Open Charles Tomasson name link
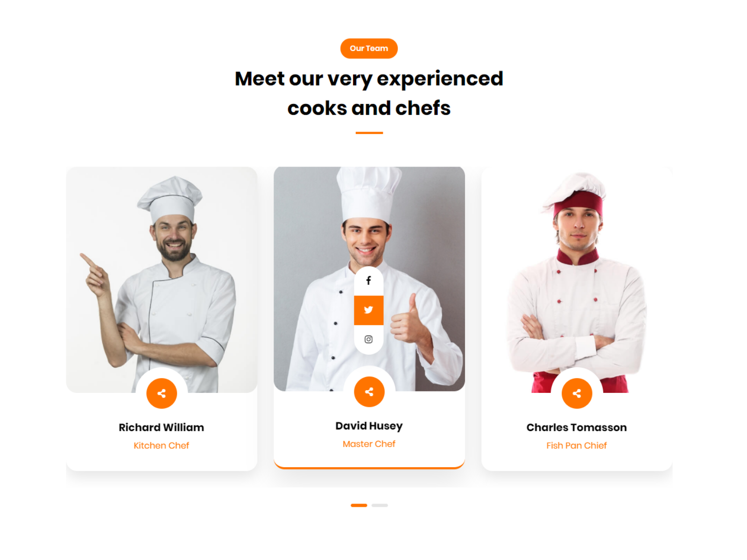Image resolution: width=747 pixels, height=560 pixels. (577, 427)
